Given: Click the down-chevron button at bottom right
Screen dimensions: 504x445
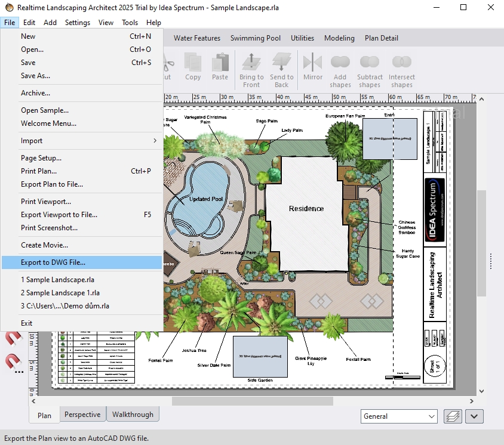Looking at the screenshot, I should pyautogui.click(x=474, y=416).
